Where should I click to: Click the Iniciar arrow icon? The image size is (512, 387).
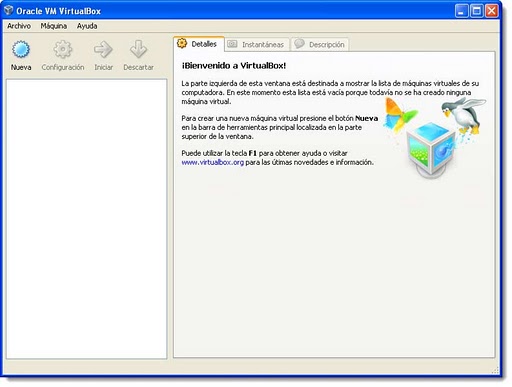pyautogui.click(x=103, y=49)
